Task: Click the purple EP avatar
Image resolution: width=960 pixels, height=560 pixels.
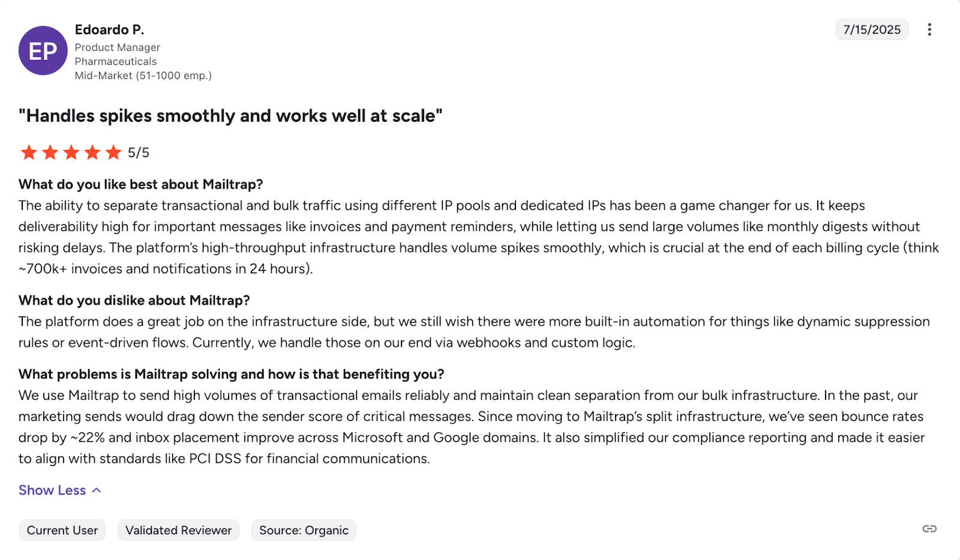Action: (x=43, y=51)
